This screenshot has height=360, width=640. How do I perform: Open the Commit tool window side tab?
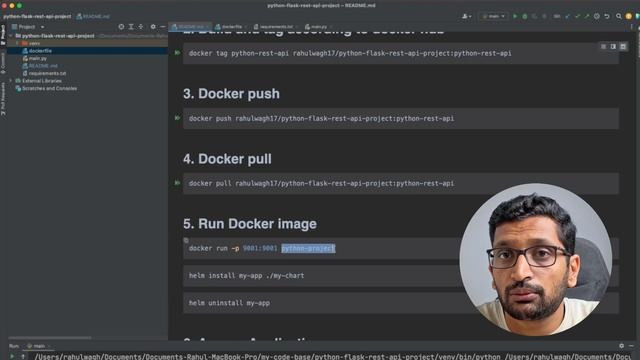[3, 63]
